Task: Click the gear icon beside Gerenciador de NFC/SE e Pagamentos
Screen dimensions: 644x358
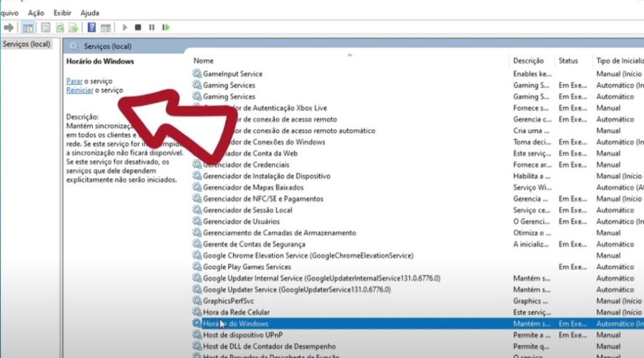Action: tap(197, 199)
